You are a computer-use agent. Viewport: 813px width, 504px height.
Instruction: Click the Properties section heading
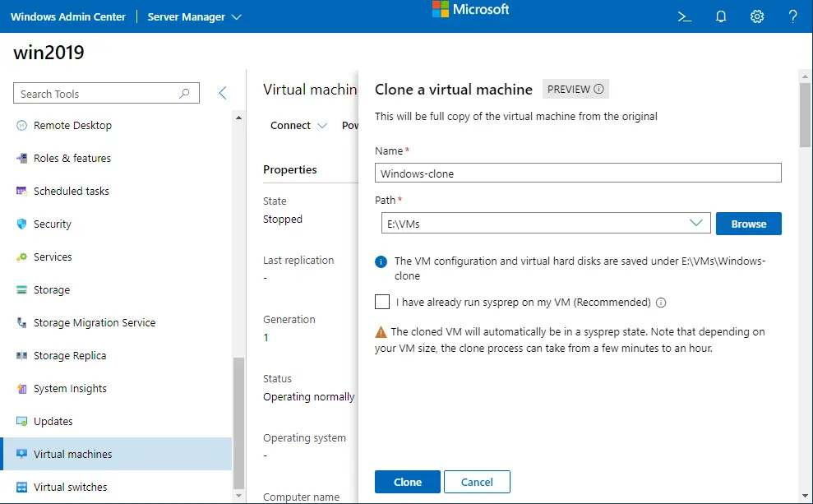tap(290, 169)
